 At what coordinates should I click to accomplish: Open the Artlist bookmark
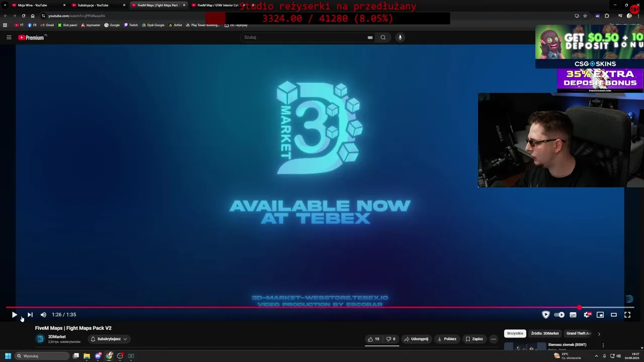coord(176,25)
